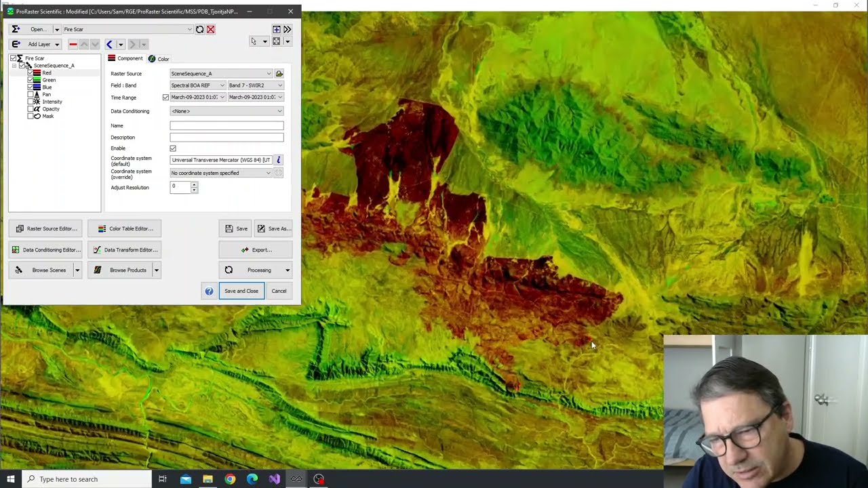Switch to the Component tab
The image size is (868, 488).
click(x=125, y=58)
